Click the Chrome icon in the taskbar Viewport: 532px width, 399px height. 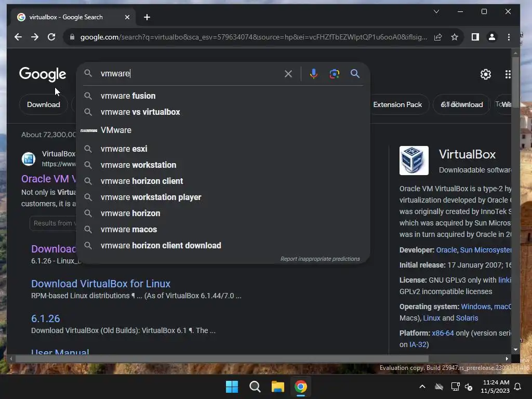pos(301,387)
